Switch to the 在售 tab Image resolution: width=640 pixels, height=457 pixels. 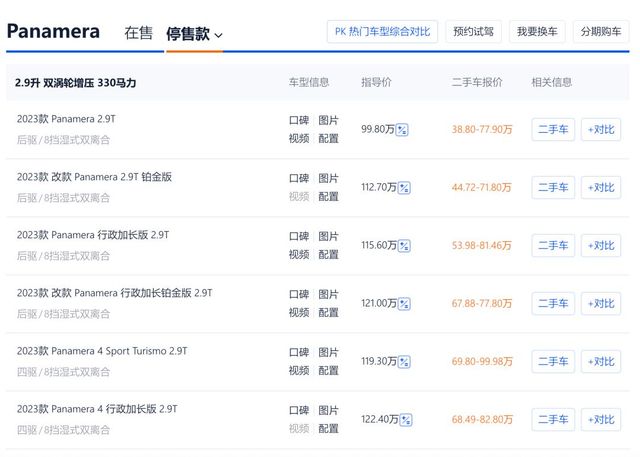point(138,33)
